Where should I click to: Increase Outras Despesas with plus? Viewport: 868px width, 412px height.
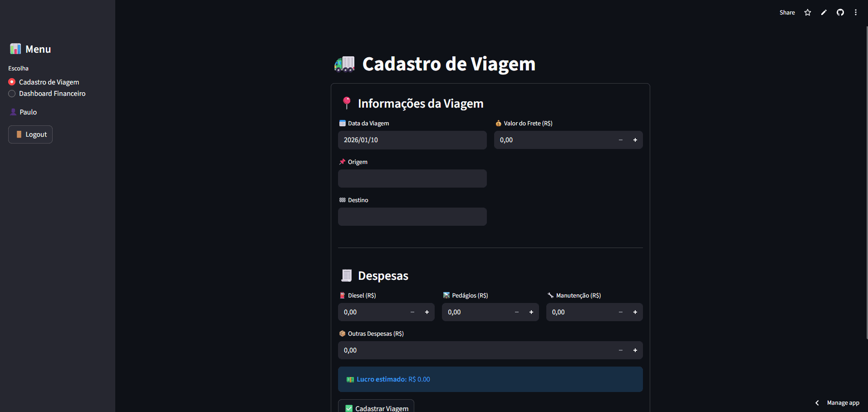click(635, 350)
